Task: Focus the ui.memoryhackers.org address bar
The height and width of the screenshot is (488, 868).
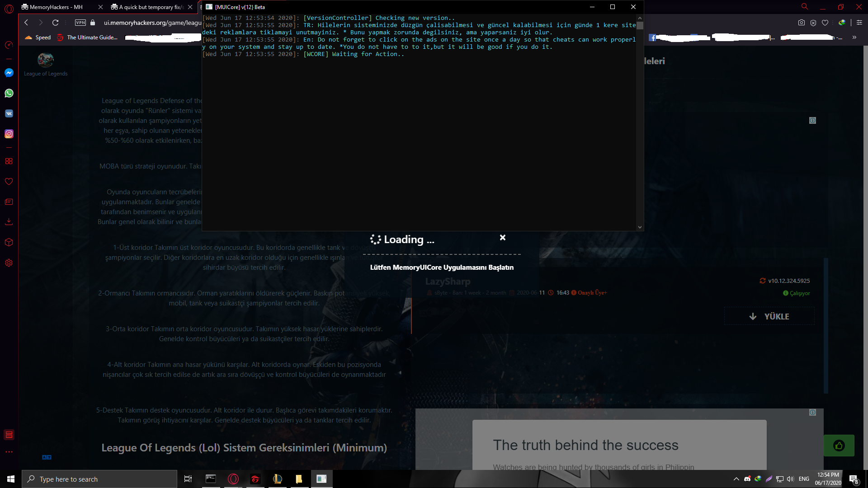Action: [152, 23]
